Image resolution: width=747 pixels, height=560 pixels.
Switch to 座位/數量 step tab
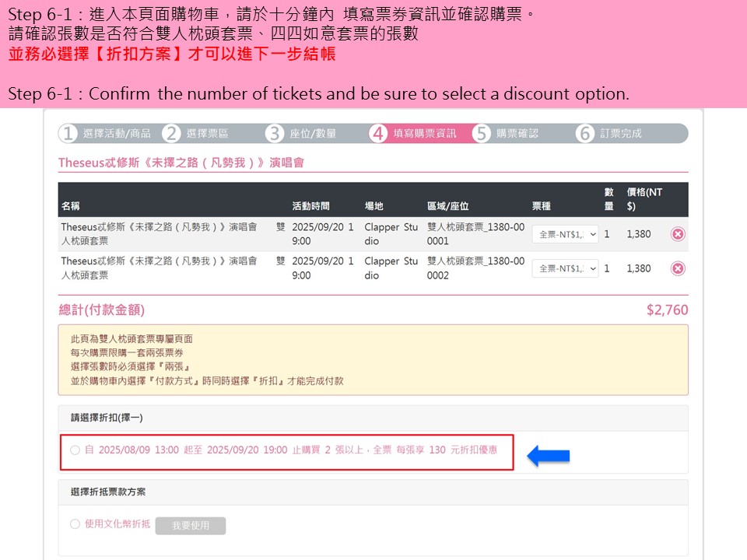click(x=313, y=134)
